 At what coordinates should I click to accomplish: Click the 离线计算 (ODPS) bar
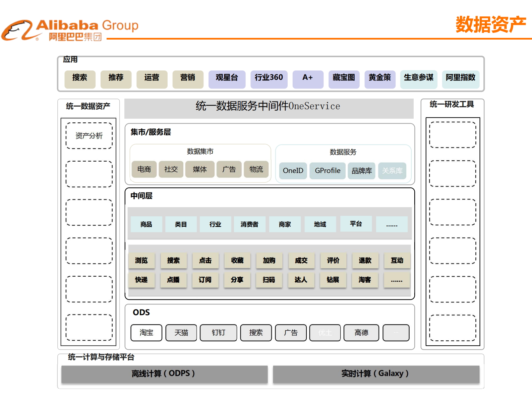coord(164,374)
